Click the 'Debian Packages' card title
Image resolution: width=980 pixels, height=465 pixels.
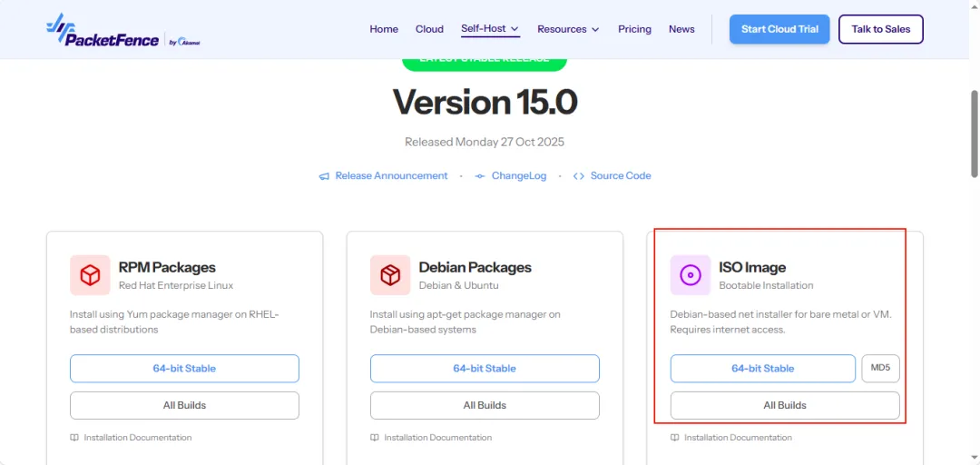[475, 267]
